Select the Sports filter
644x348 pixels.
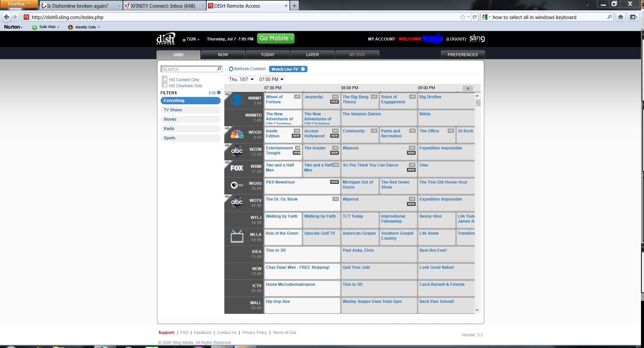[191, 138]
